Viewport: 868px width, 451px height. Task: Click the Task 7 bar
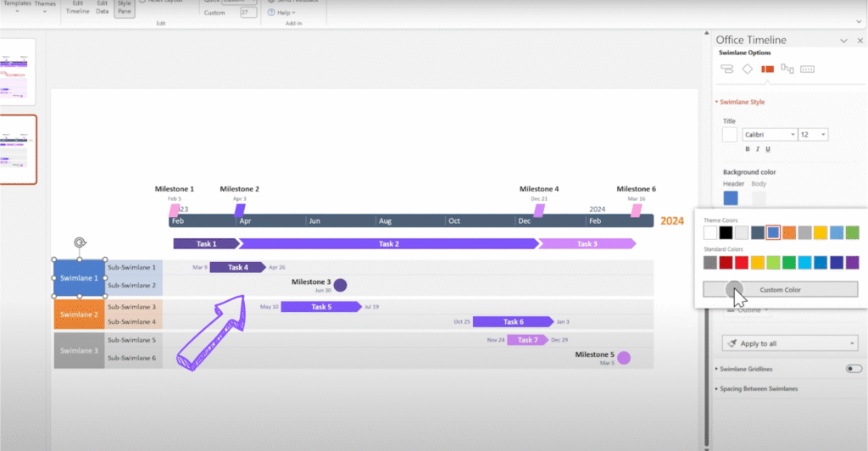pos(527,340)
